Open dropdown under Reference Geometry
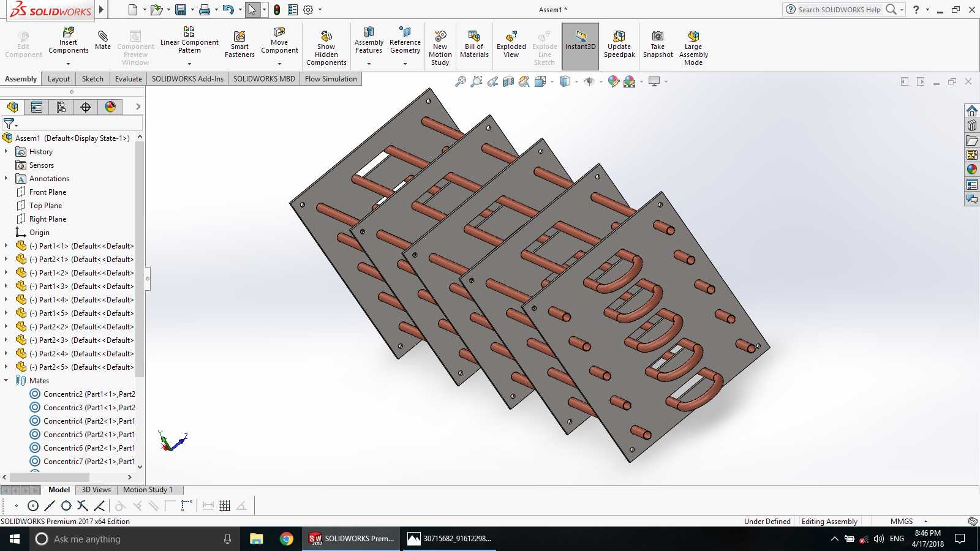The width and height of the screenshot is (980, 551). [x=405, y=64]
